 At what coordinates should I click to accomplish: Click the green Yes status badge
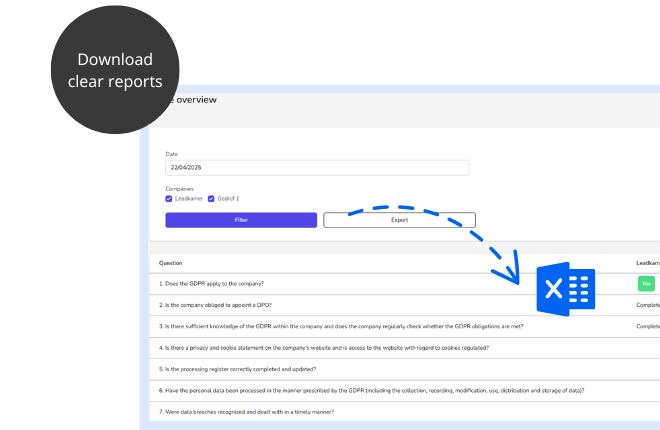pos(646,284)
